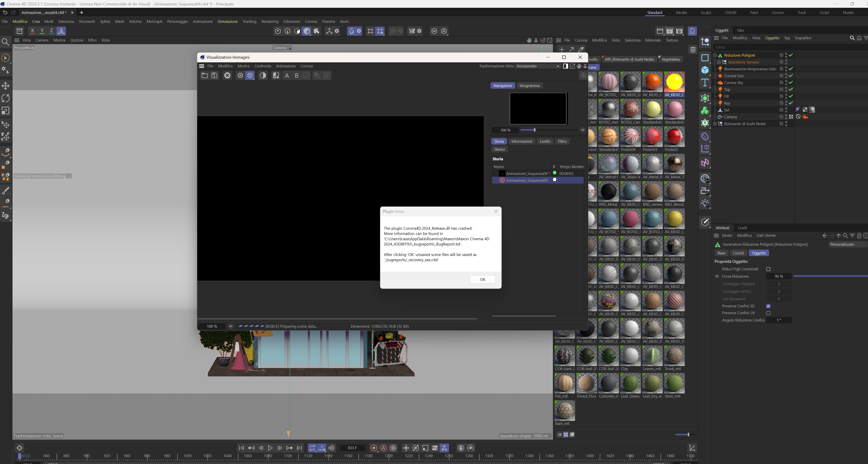Click the Text spline tool icon
Screen dimensions: 868x464
click(x=705, y=82)
